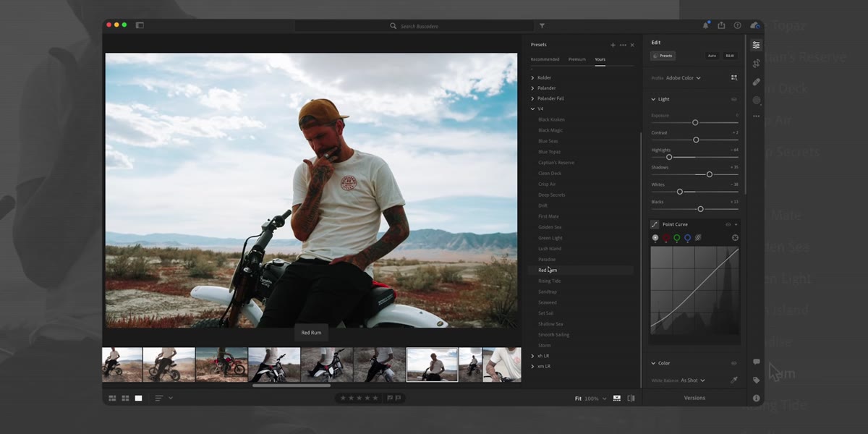Open the Masking tool
868x434 pixels.
[756, 100]
